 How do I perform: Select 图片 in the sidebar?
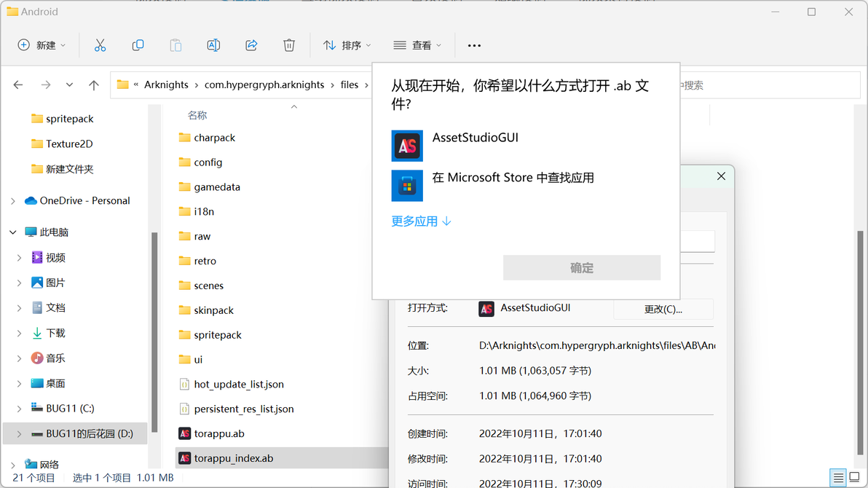[x=55, y=283]
